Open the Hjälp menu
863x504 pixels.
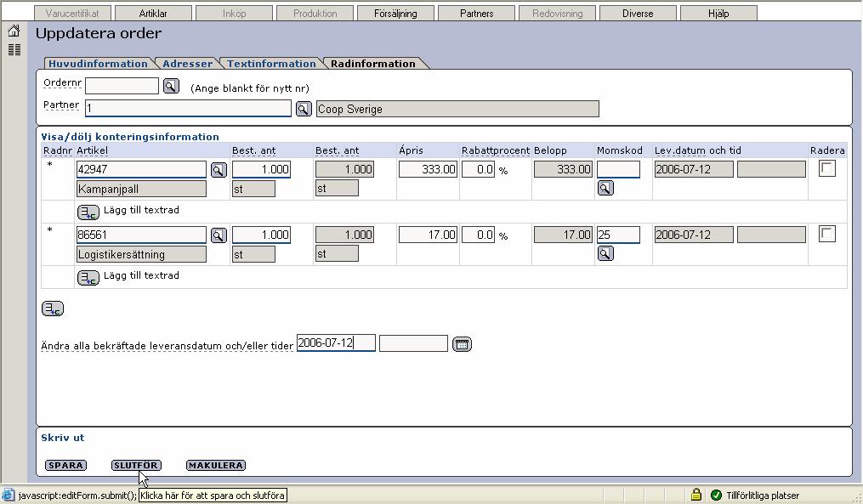pyautogui.click(x=718, y=14)
